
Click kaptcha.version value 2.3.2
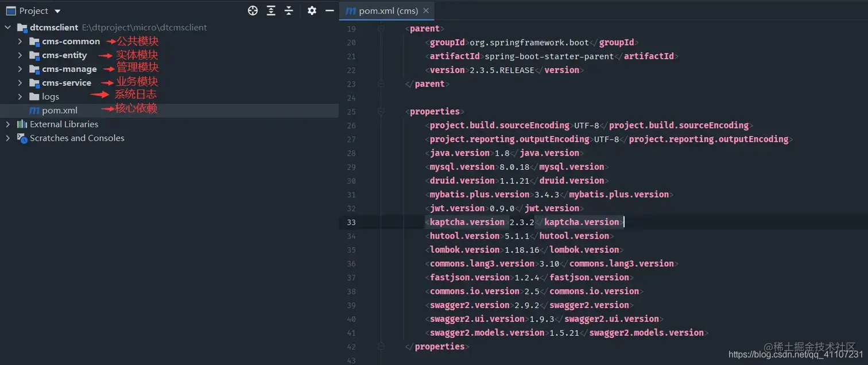coord(522,222)
